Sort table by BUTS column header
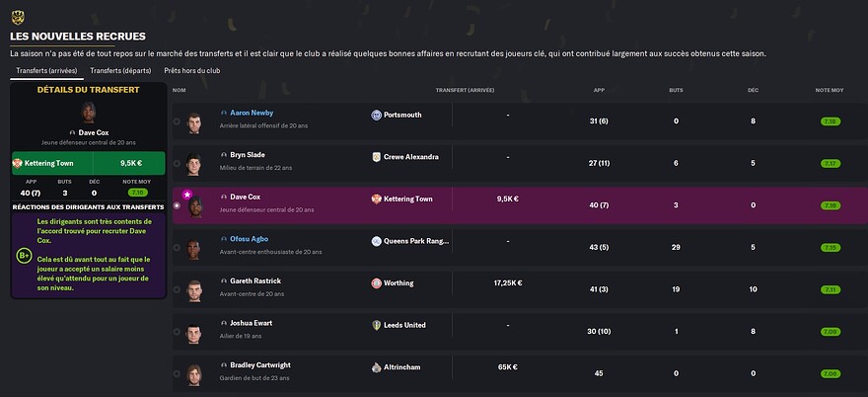Viewport: 868px width, 397px height. 676,90
